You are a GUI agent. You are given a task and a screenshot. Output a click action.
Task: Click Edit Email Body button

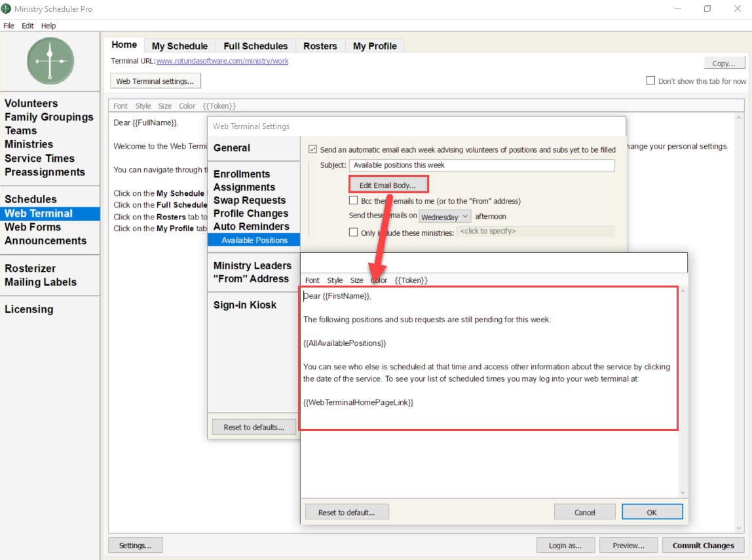(x=388, y=185)
